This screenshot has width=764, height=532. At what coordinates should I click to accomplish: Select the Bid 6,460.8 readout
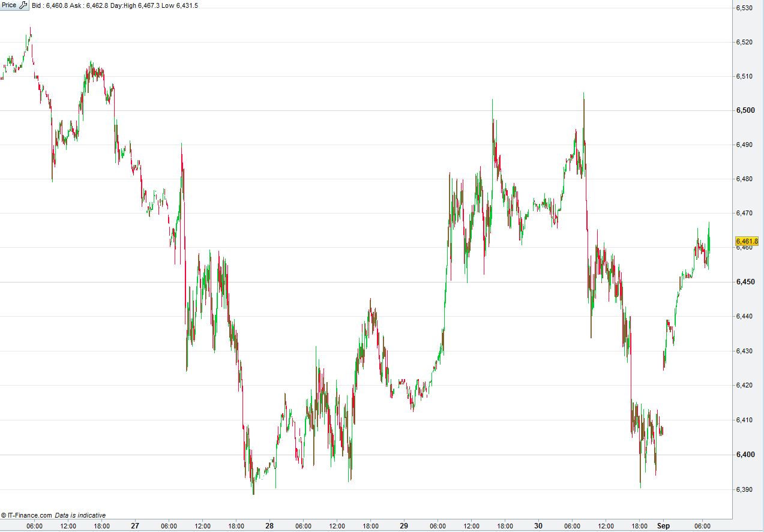click(50, 5)
